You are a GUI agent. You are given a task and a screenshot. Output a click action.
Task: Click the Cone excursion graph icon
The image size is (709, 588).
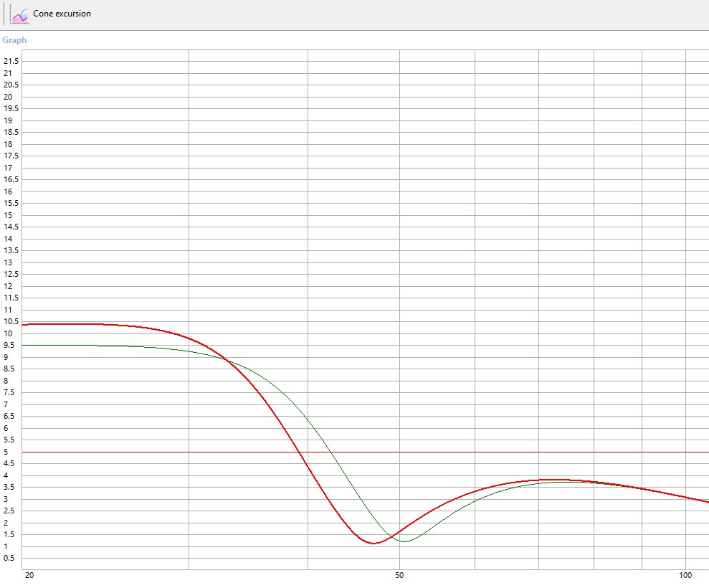point(20,15)
